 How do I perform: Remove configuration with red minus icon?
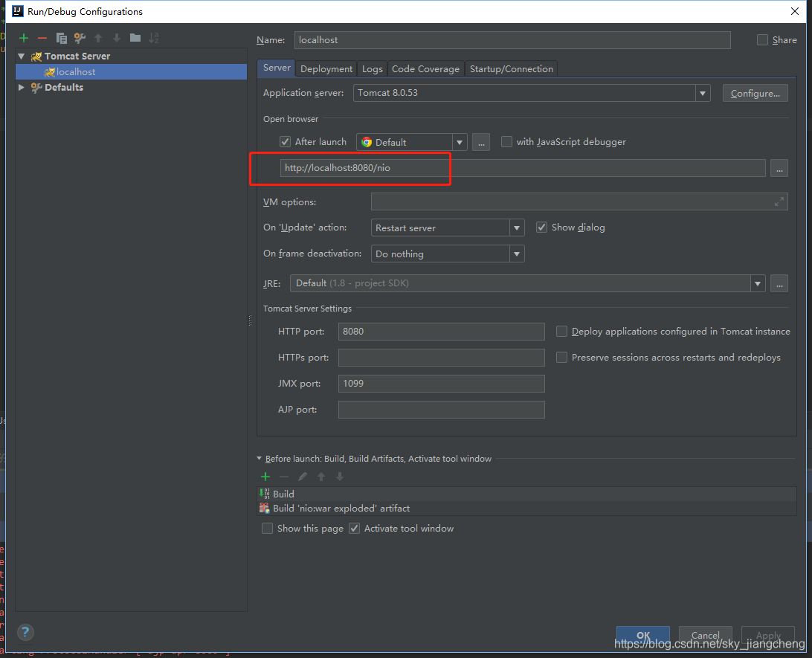(x=42, y=38)
